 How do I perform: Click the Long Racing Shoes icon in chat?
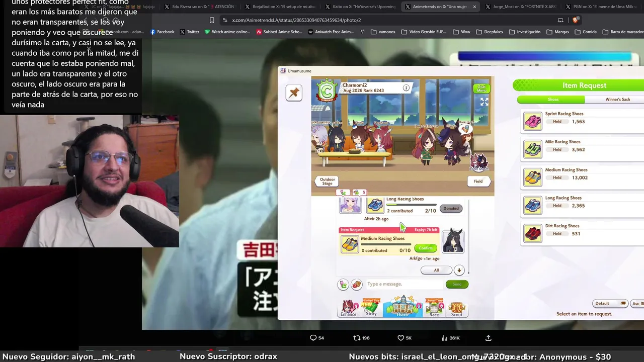tap(375, 205)
